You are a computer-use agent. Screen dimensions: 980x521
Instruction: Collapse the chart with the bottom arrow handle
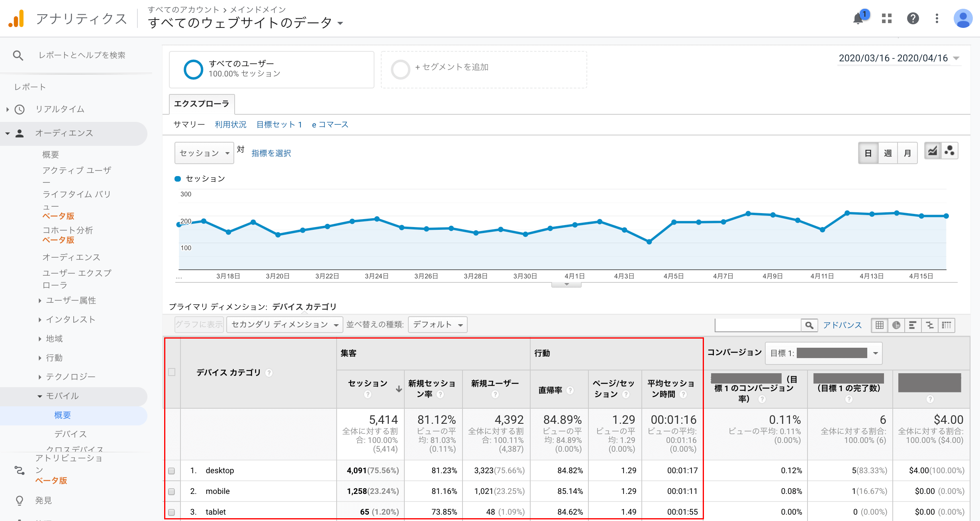pyautogui.click(x=566, y=284)
